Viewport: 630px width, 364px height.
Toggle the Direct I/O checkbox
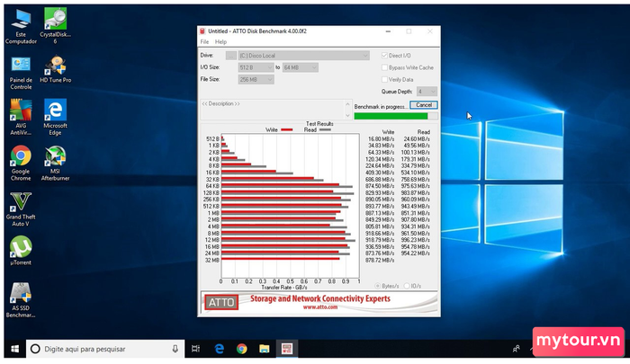(x=384, y=56)
